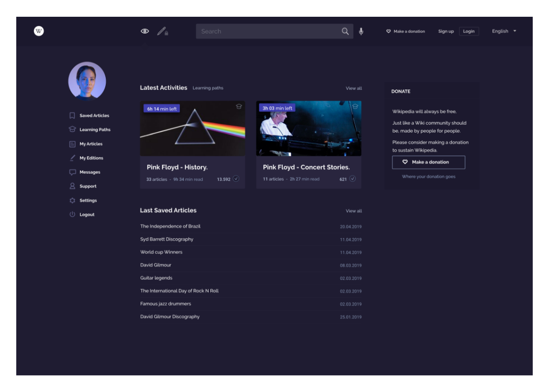Click the Latest Activities heading
549x392 pixels.
(x=164, y=88)
